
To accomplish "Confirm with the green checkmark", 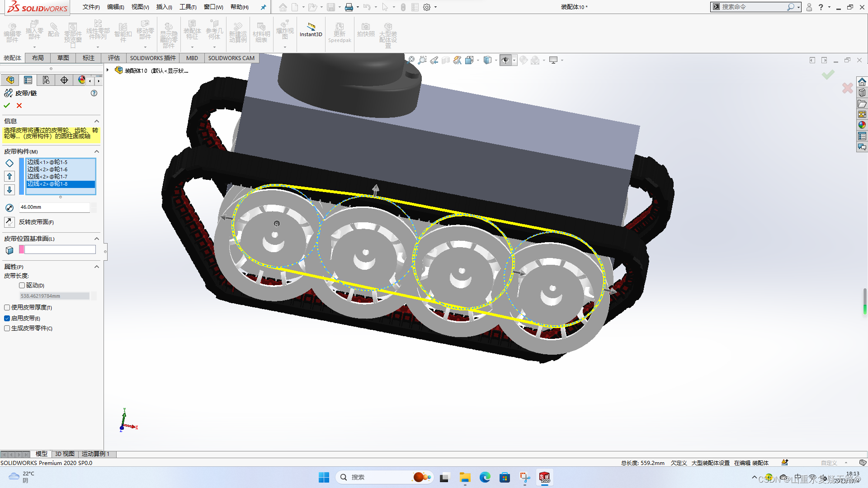I will (6, 105).
